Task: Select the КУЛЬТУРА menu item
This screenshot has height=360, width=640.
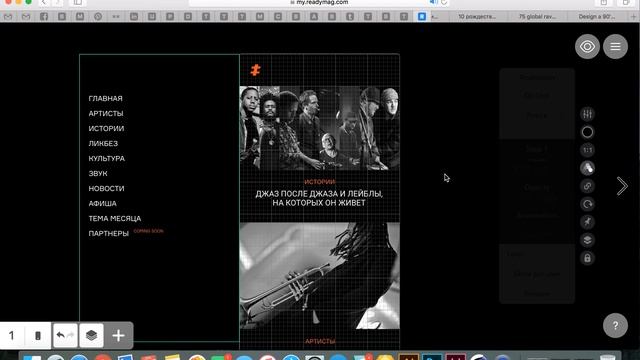Action: pos(107,158)
